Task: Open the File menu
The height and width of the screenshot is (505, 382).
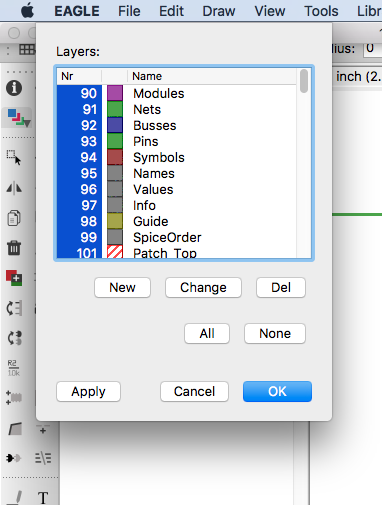Action: pyautogui.click(x=129, y=11)
